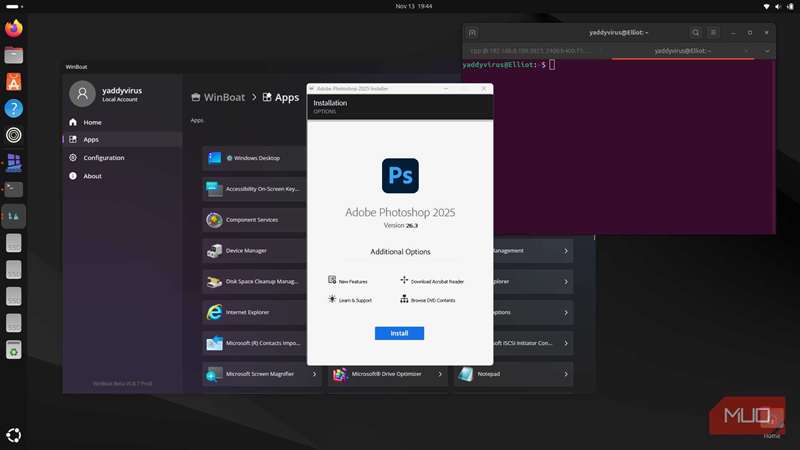
Task: Click the yaddyvirus user avatar
Action: pyautogui.click(x=82, y=94)
